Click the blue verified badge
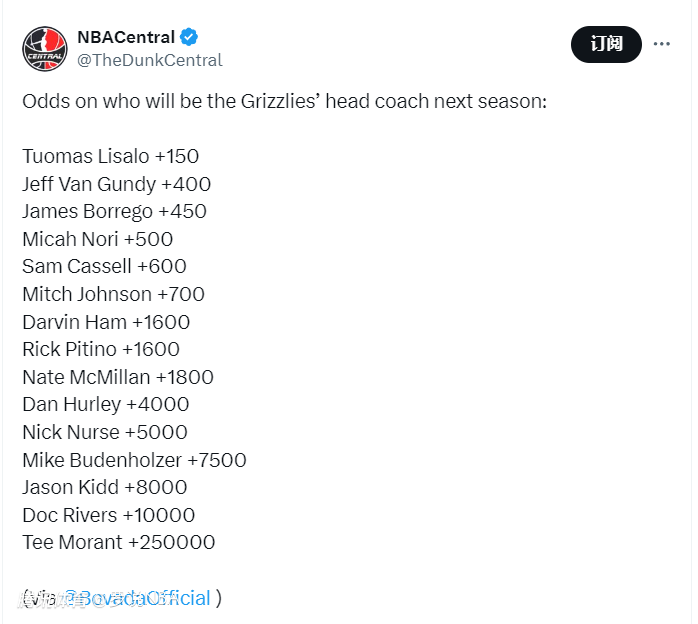 (x=189, y=37)
